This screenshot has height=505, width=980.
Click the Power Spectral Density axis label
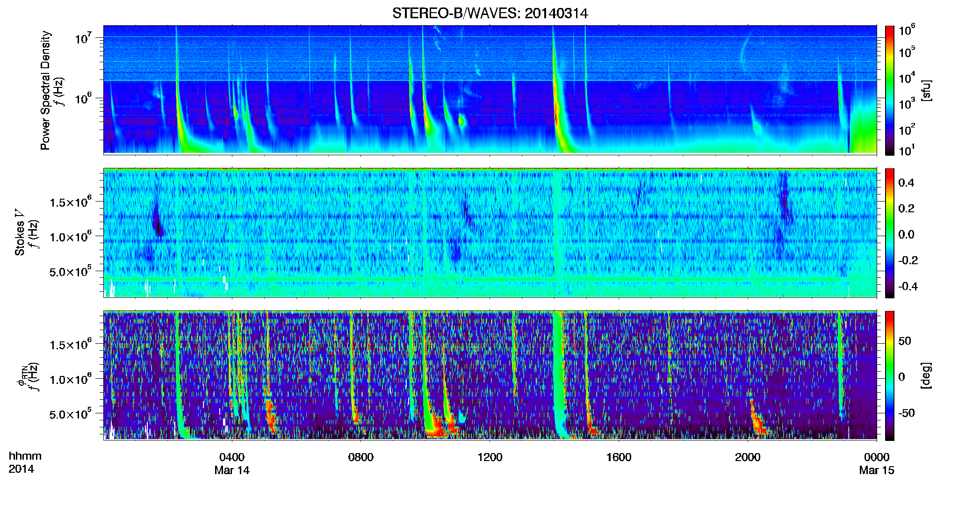point(45,90)
